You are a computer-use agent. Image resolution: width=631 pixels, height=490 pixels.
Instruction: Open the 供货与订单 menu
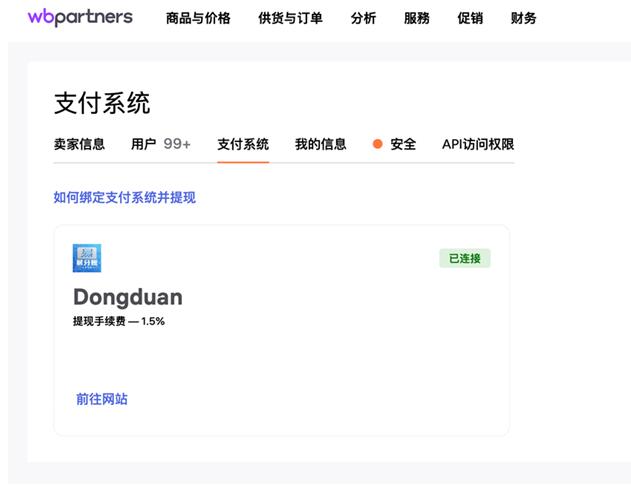coord(290,18)
